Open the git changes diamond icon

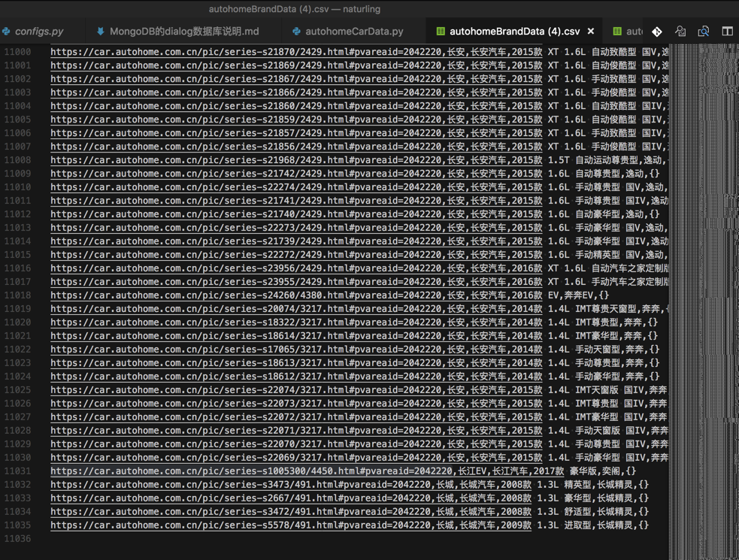[x=656, y=32]
